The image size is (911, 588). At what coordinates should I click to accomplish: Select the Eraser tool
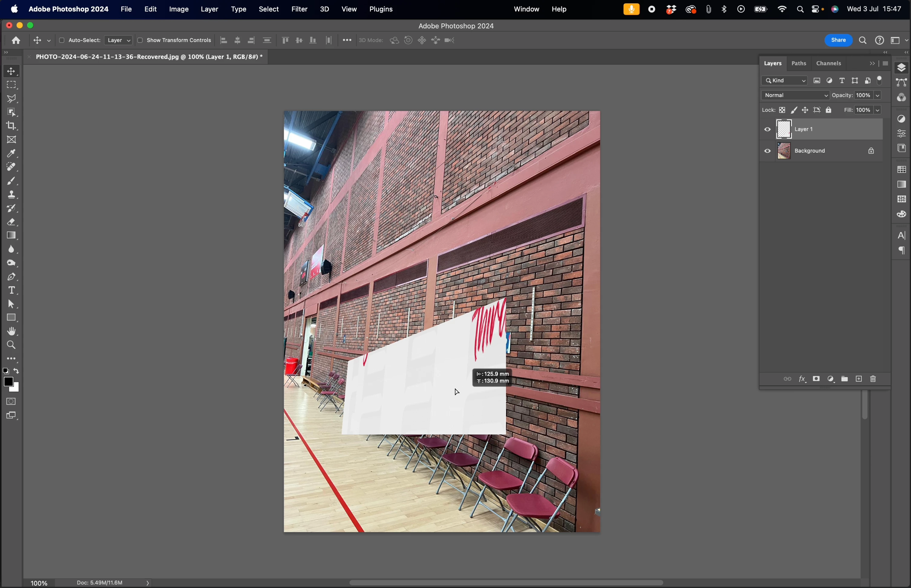(11, 222)
